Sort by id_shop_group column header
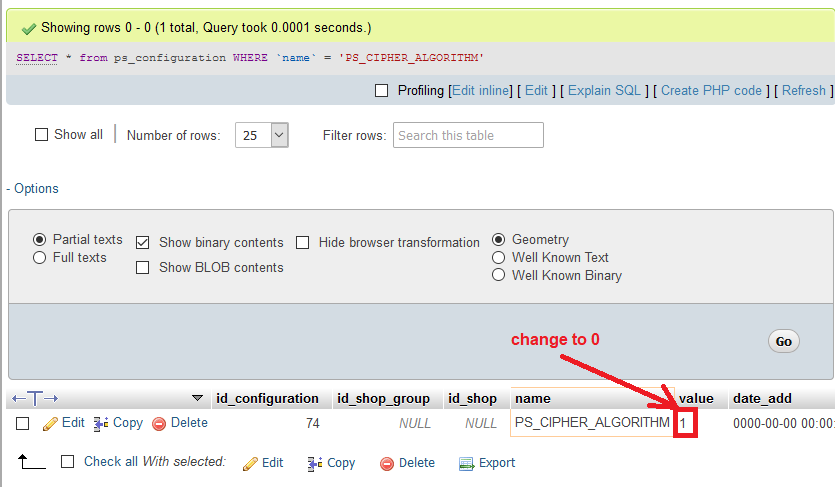The height and width of the screenshot is (487, 835). (383, 399)
